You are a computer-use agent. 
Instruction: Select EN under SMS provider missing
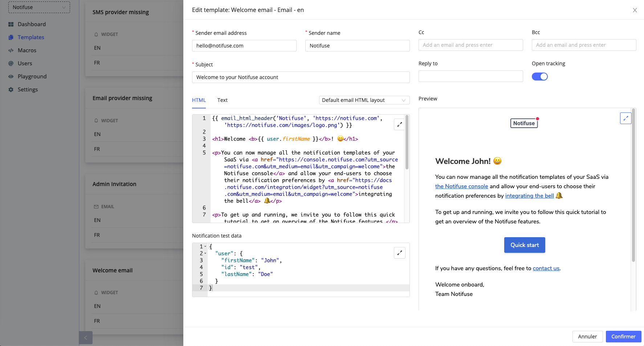(x=97, y=48)
